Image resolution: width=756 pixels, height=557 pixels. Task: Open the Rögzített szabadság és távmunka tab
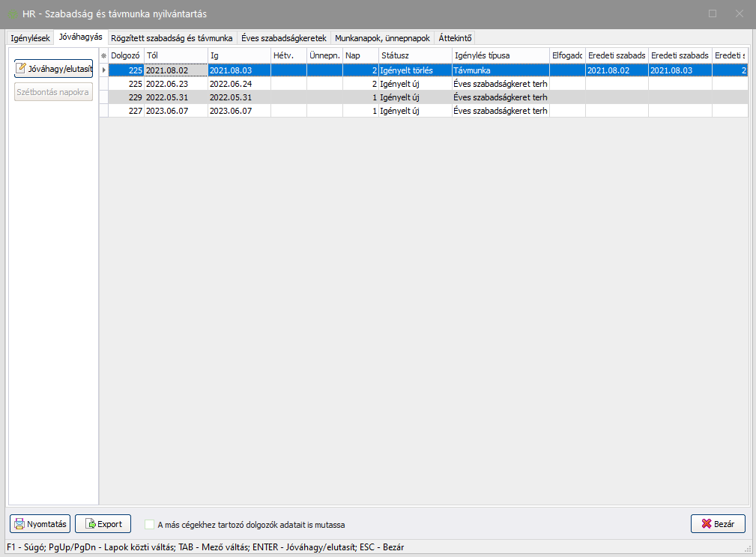tap(172, 37)
